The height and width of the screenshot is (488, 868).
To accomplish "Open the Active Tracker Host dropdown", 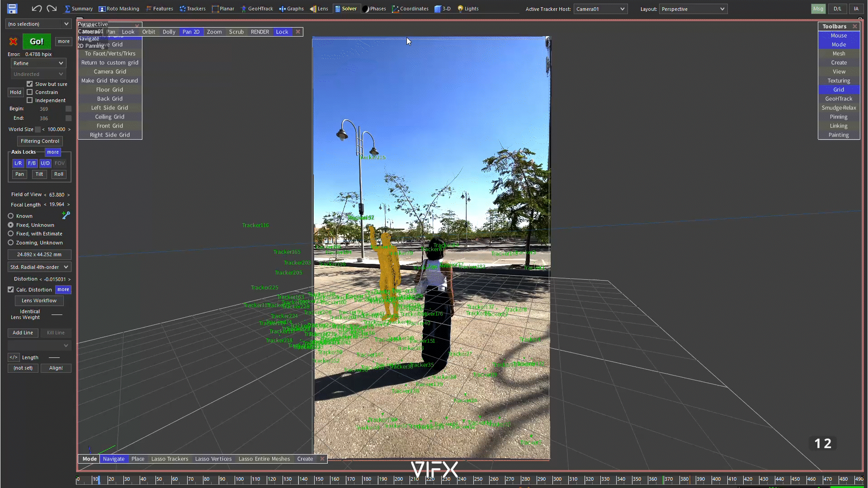I will click(600, 9).
